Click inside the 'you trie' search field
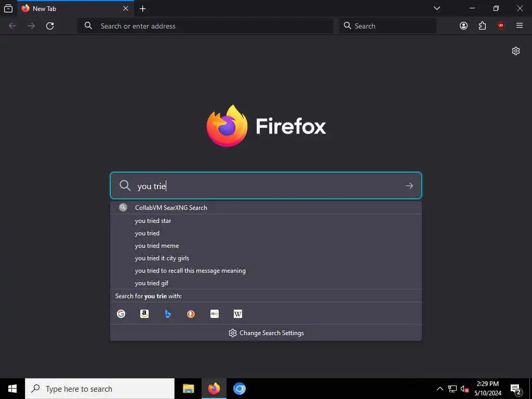Screen dimensions: 532x399 (266, 185)
